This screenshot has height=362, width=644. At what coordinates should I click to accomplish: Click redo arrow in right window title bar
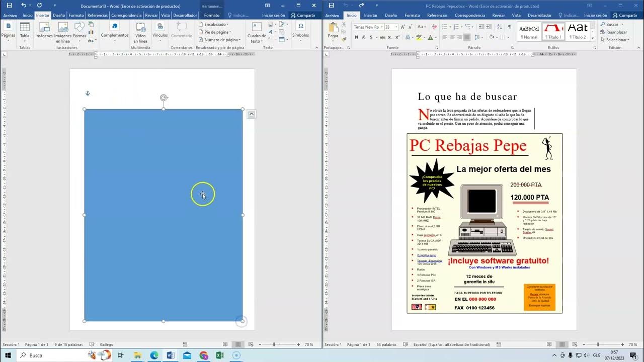point(361,6)
